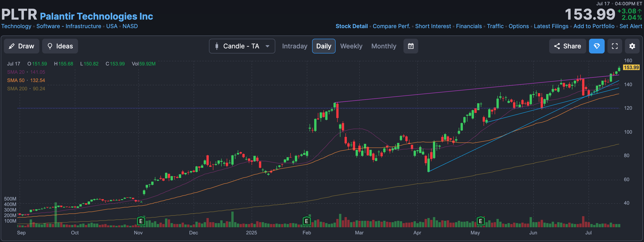The image size is (644, 242).
Task: Open the Traffic link
Action: [495, 26]
